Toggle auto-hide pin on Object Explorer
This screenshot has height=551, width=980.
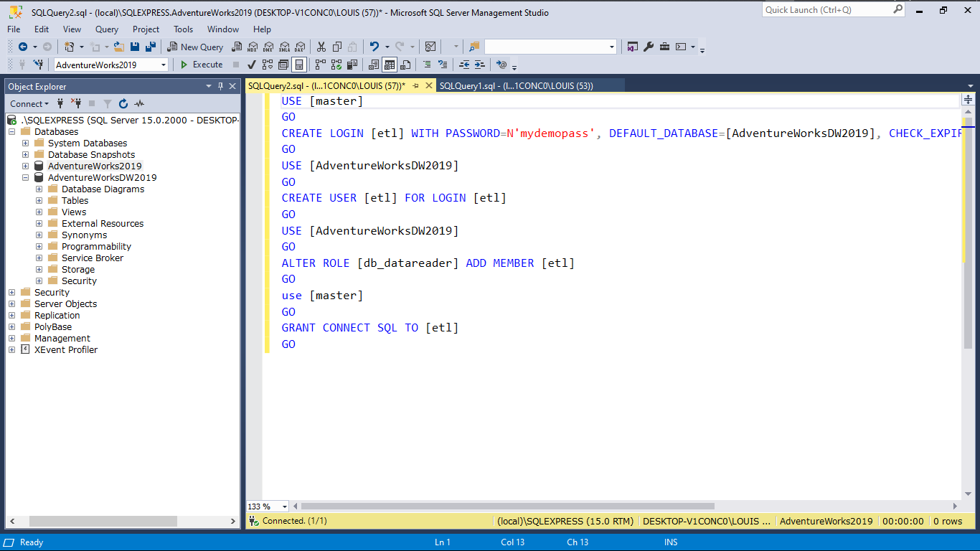(220, 86)
